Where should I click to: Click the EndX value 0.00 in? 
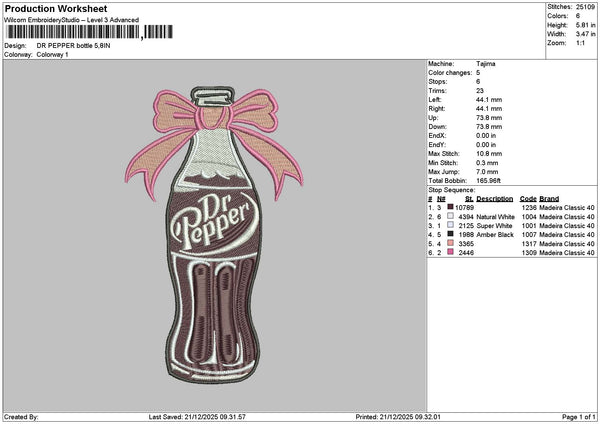[x=486, y=136]
